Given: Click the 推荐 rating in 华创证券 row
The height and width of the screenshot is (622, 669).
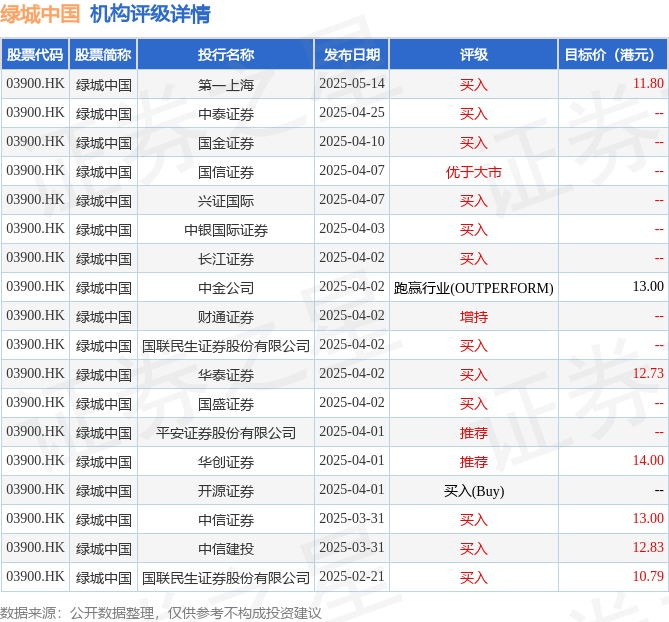Looking at the screenshot, I should pos(474,462).
